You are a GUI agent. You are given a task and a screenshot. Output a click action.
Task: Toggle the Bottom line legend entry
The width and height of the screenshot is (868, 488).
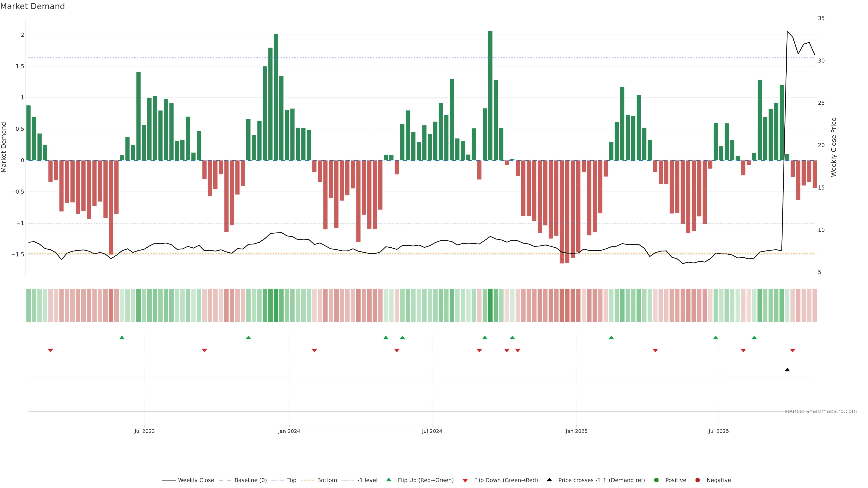pos(327,480)
